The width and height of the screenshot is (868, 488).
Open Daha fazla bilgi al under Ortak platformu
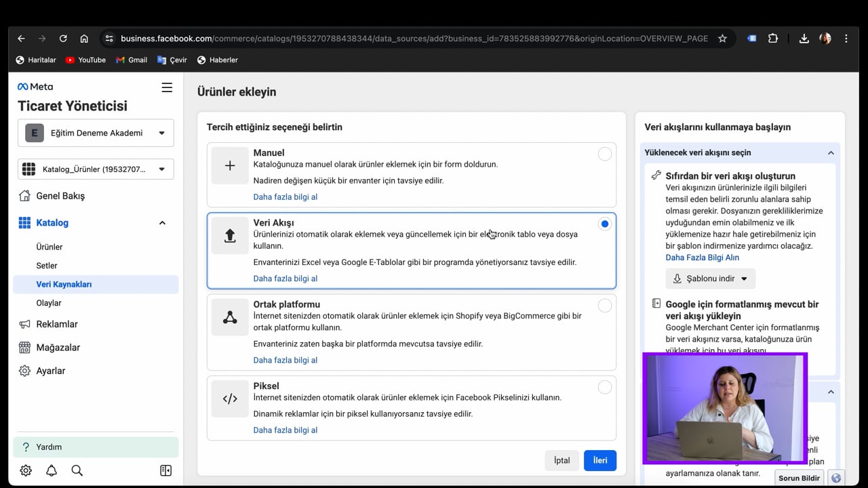click(x=285, y=360)
